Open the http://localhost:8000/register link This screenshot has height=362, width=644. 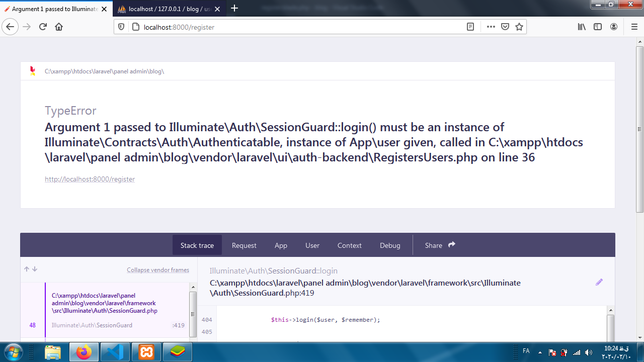(90, 179)
